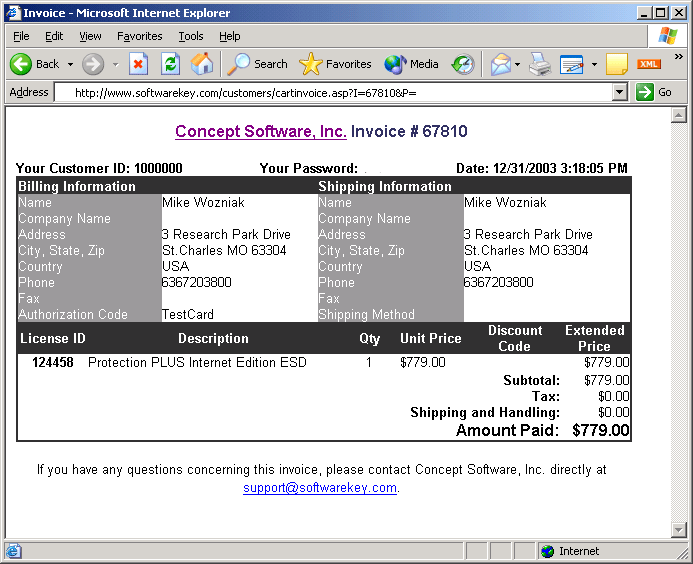This screenshot has width=693, height=564.
Task: Click the Internet Explorer title bar icon
Action: (13, 13)
